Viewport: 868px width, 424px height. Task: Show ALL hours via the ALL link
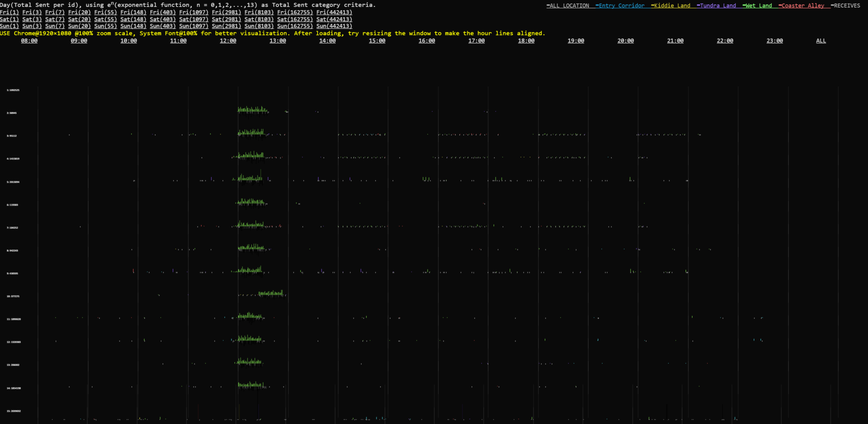pos(821,41)
